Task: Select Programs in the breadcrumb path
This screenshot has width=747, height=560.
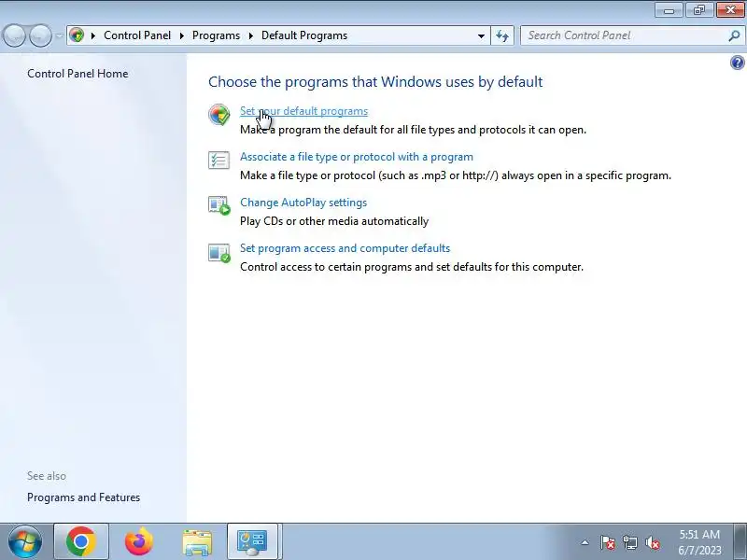Action: [216, 35]
